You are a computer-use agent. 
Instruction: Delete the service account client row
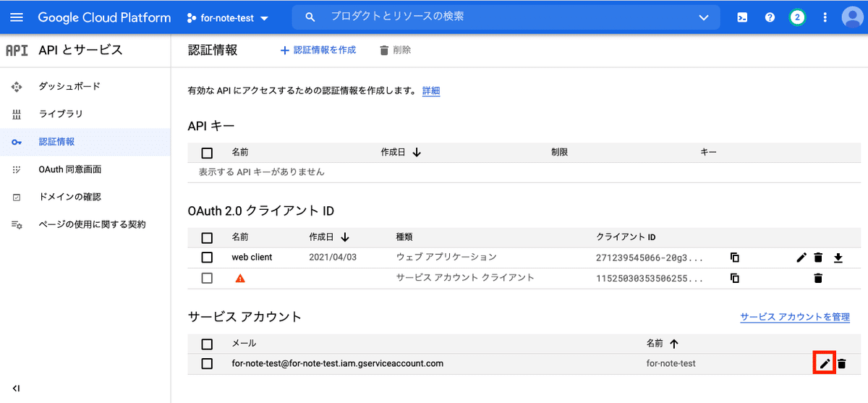tap(818, 278)
